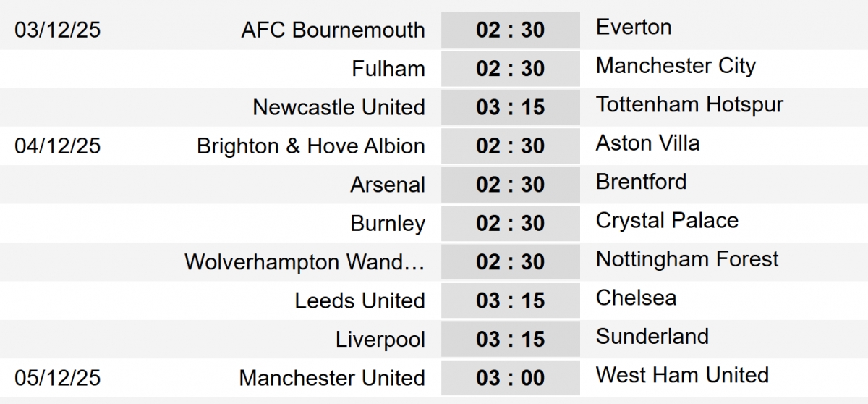Click on Sunderland
The height and width of the screenshot is (404, 868).
tap(652, 337)
